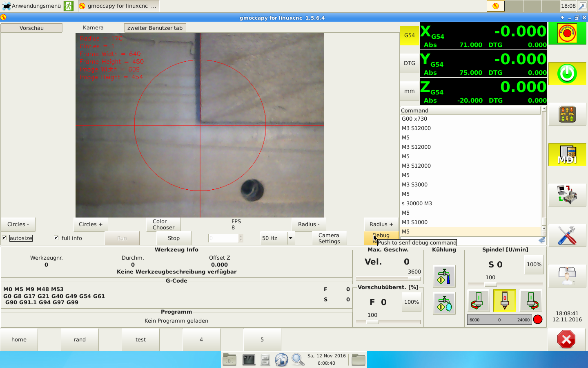Click the G54 offset button
Screen dimensions: 588x368
click(x=410, y=36)
